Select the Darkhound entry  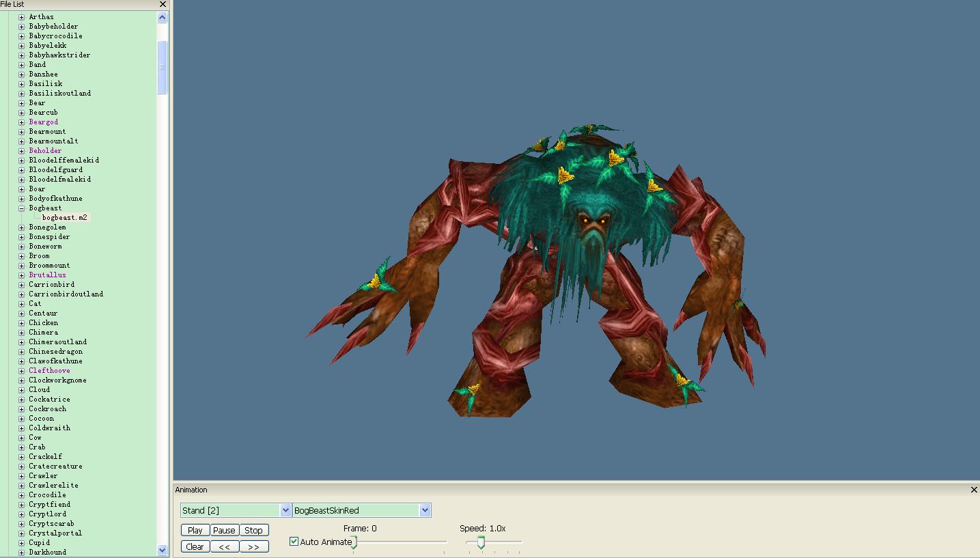pos(48,553)
